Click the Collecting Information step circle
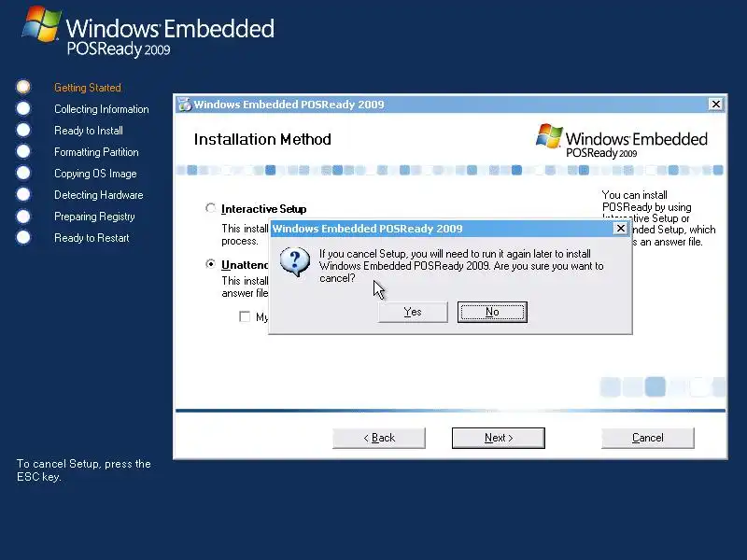 [22, 108]
